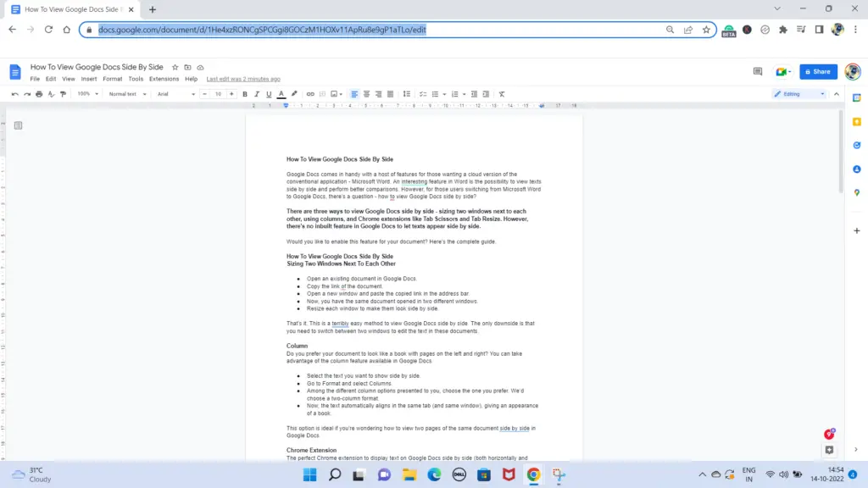
Task: Go to the Docs home icon
Action: [x=15, y=72]
